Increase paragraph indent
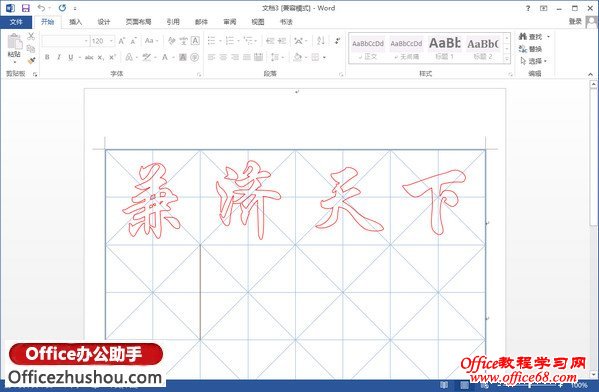Image resolution: width=599 pixels, height=392 pixels. pos(282,41)
